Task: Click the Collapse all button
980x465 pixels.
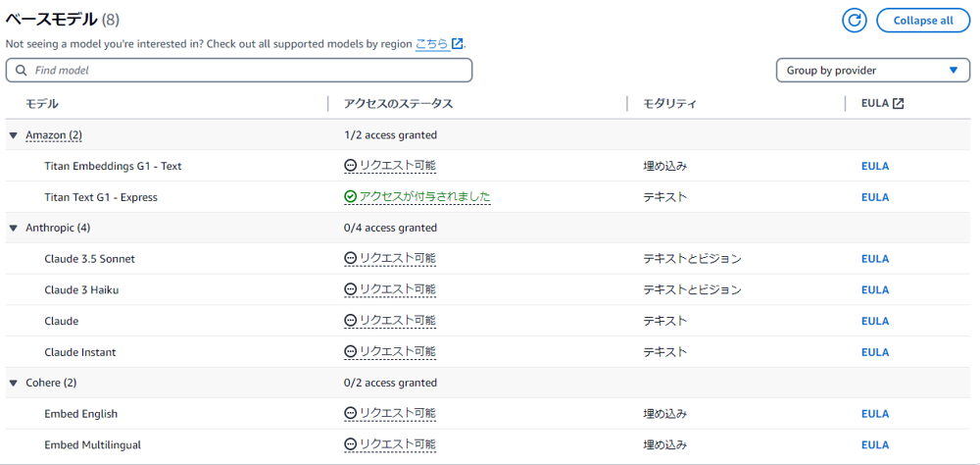Action: 923,20
